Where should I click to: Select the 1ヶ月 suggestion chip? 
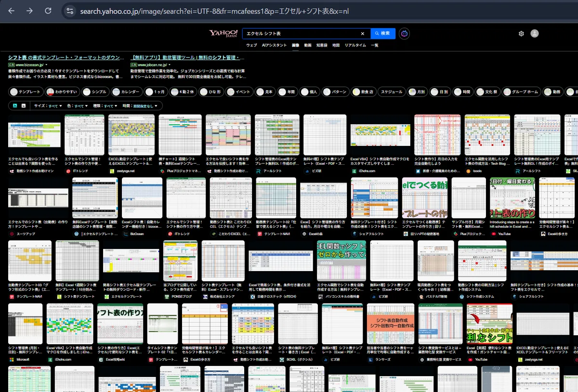click(156, 91)
